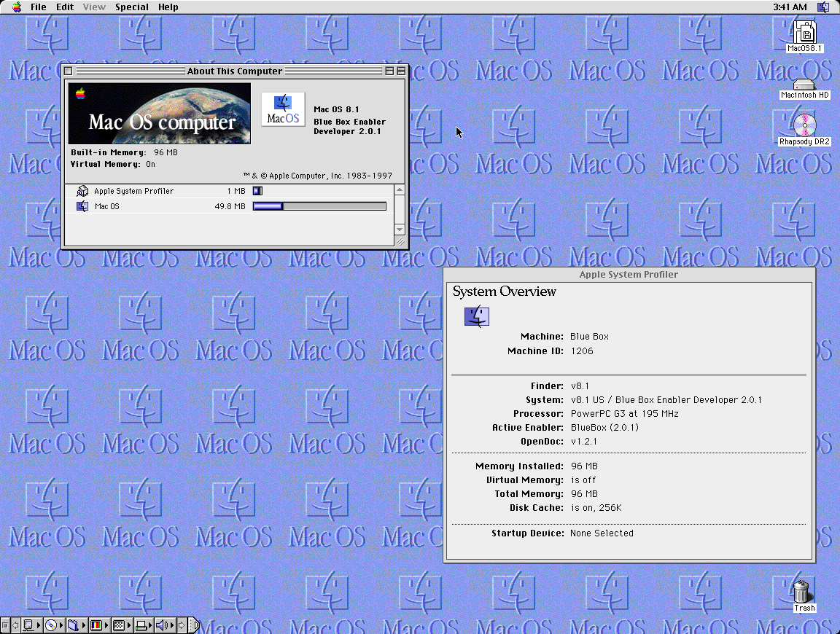Click the collapse box of About This Computer
Image resolution: width=840 pixels, height=634 pixels.
tap(401, 71)
